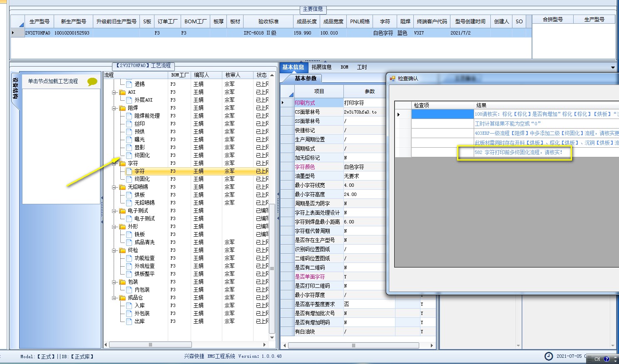This screenshot has height=364, width=619.
Task: Collapse the 成品仓 tree node
Action: tap(114, 297)
